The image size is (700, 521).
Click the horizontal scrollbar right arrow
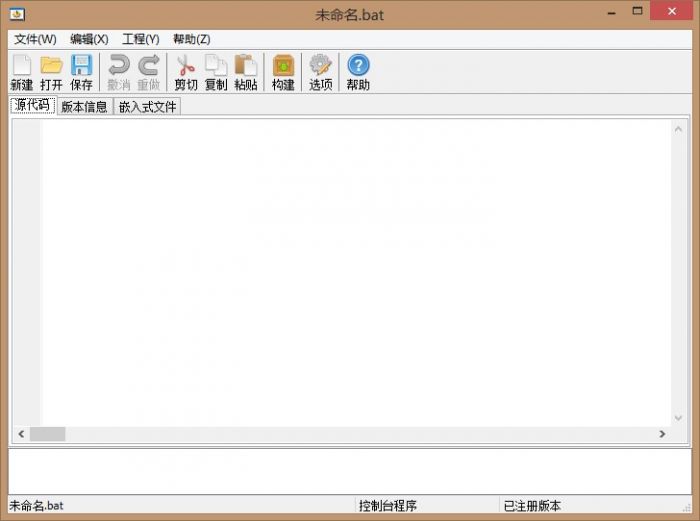662,433
